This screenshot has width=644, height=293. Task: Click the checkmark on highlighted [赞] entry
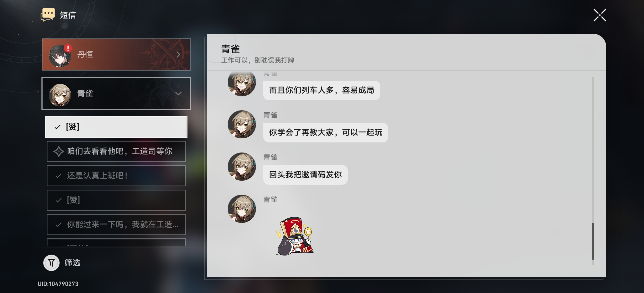(57, 127)
